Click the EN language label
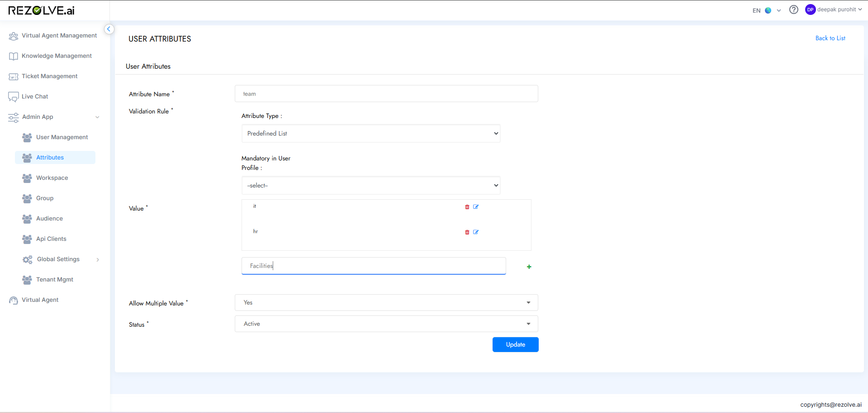 pyautogui.click(x=756, y=10)
